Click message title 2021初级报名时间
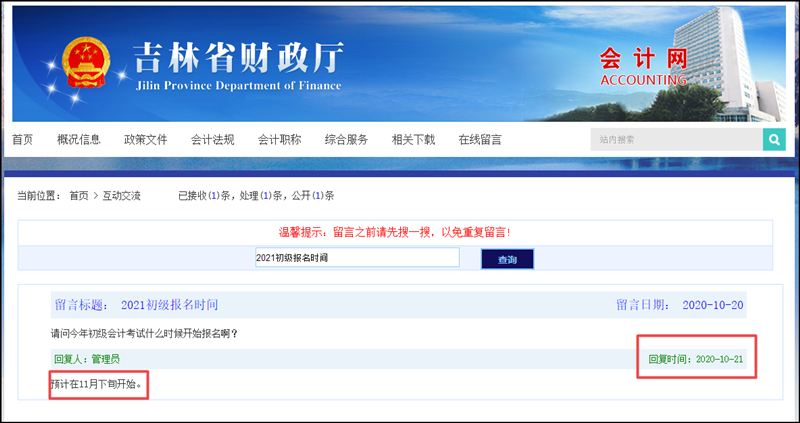Image resolution: width=800 pixels, height=423 pixels. point(168,304)
